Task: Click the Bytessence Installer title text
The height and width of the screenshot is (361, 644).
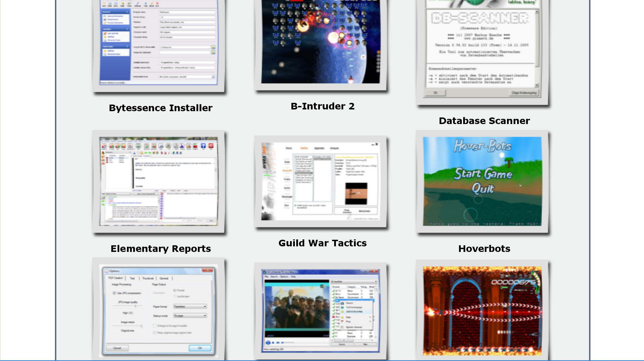Action: [160, 108]
